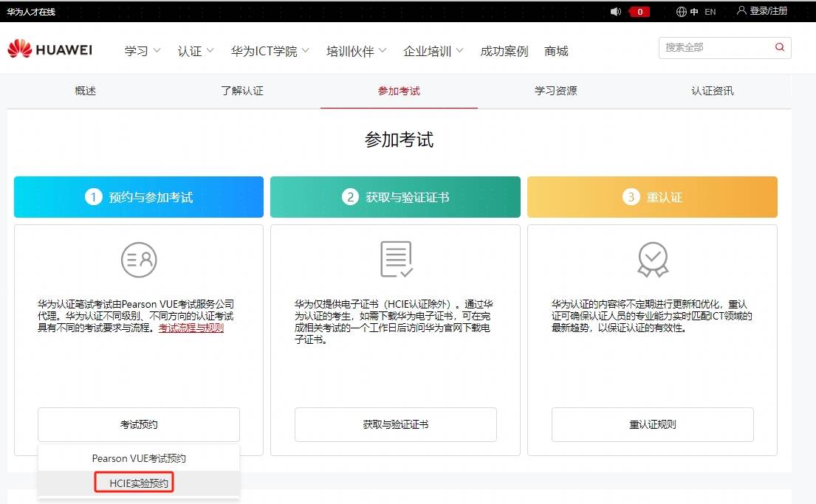Click the 获取与验证证书 button
The height and width of the screenshot is (504, 816).
(x=395, y=424)
